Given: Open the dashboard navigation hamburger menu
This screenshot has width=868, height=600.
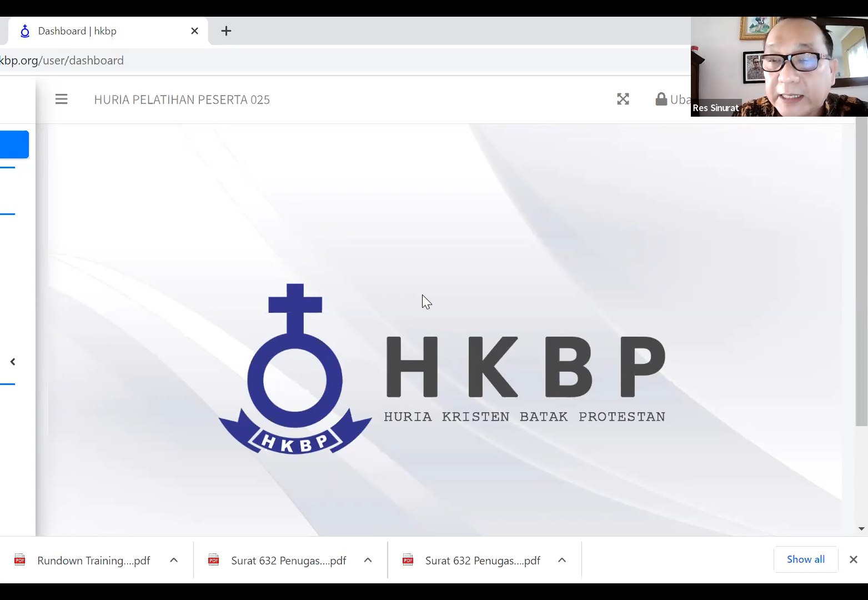Looking at the screenshot, I should tap(61, 99).
